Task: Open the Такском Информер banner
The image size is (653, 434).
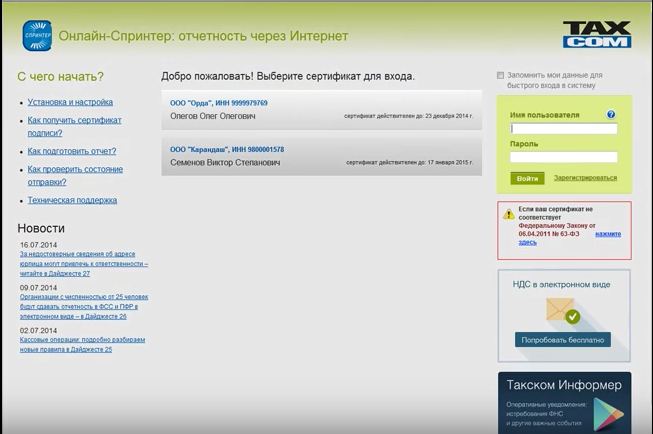Action: (564, 403)
